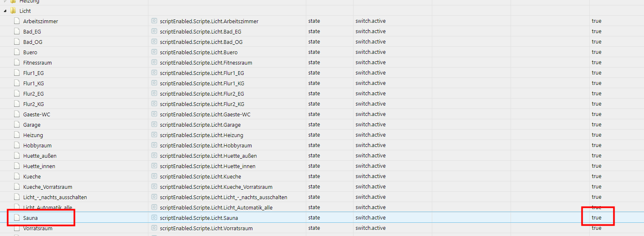Screen dimensions: 644x236
Task: Click the file icon beside Vorratsraum
Action: tap(17, 228)
